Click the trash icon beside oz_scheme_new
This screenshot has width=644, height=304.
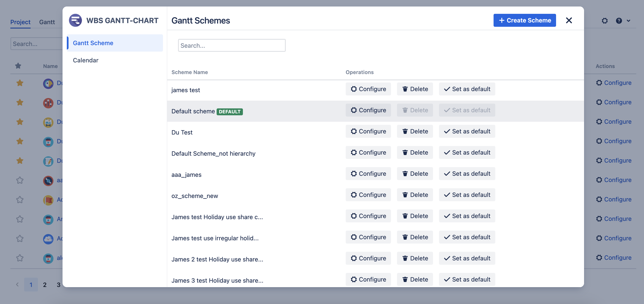coord(405,195)
